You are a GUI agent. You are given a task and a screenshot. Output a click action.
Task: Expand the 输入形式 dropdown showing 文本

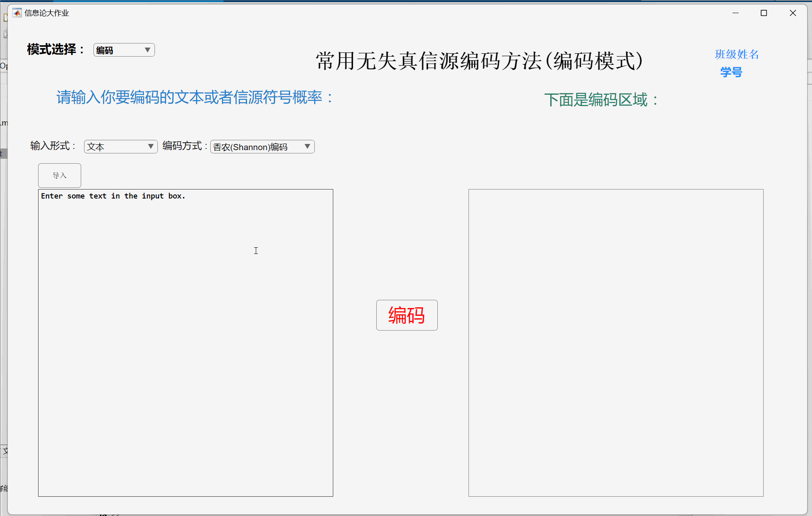(121, 147)
